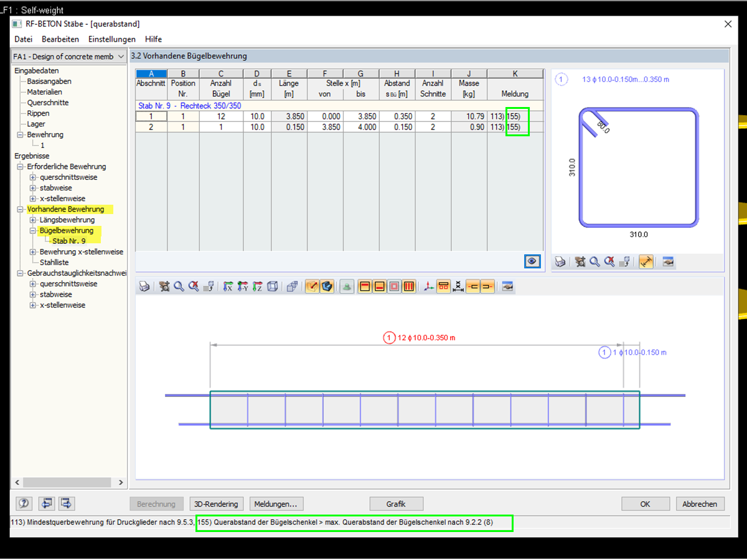Toggle the stirrup reinforcement display button

pos(409,286)
